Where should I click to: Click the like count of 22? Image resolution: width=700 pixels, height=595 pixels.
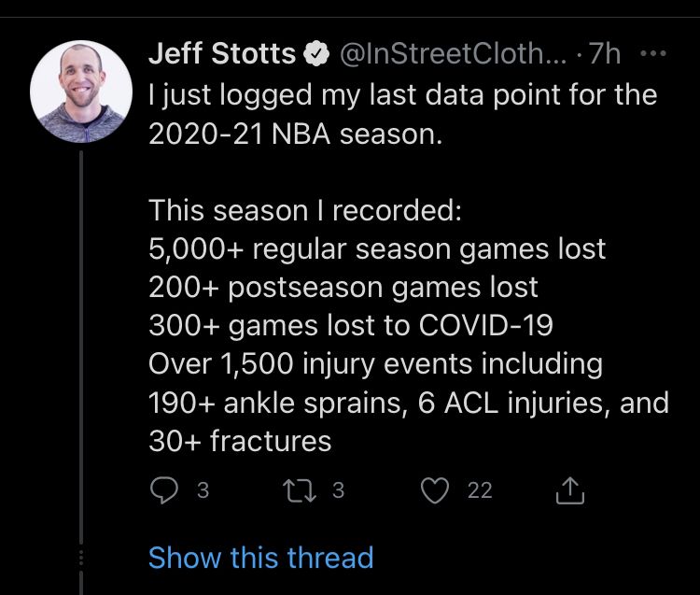[x=480, y=490]
